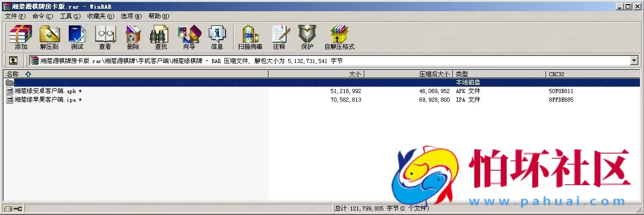Launch the 向导 (Wizard) tool
The height and width of the screenshot is (215, 644).
[x=189, y=37]
